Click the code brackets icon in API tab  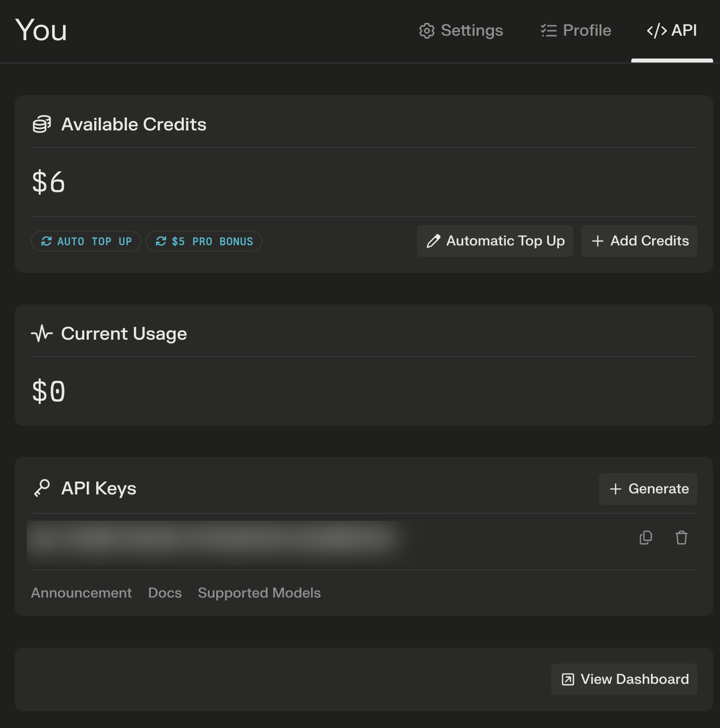click(657, 31)
